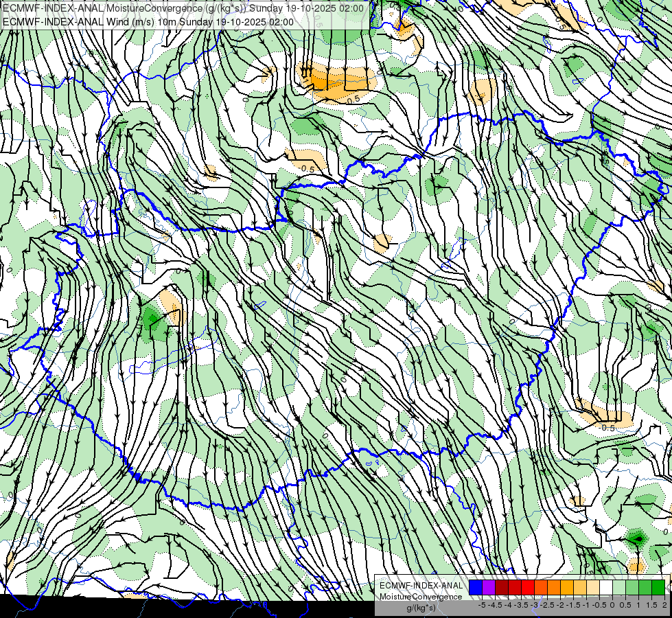672x618 pixels.
Task: Click the 1.5 legend tick label
Action: tap(652, 605)
